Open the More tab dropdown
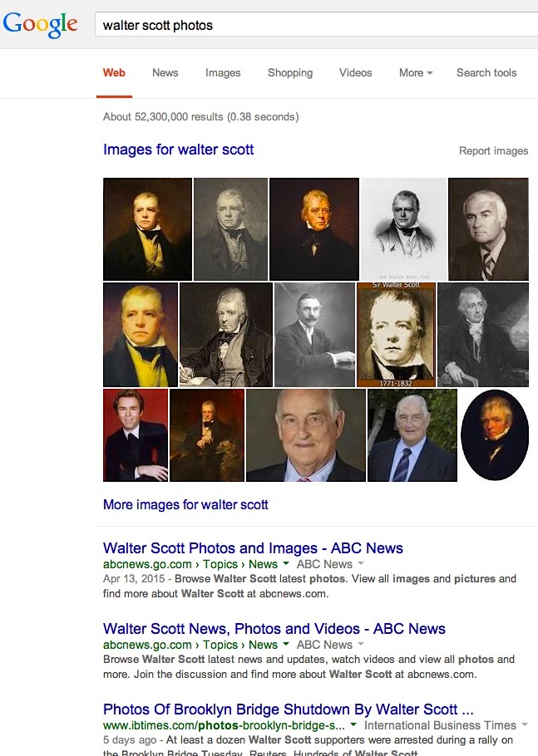Screen dimensions: 538x756 click(416, 73)
